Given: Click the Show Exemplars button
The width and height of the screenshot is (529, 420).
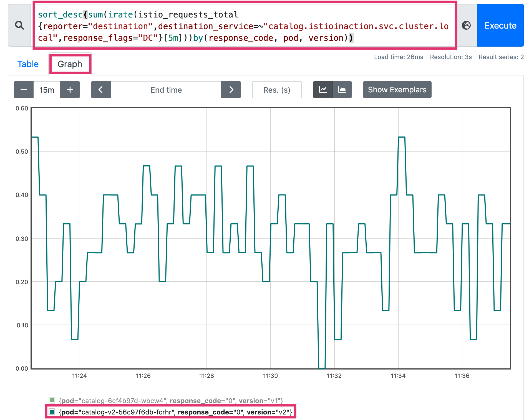Looking at the screenshot, I should point(397,90).
